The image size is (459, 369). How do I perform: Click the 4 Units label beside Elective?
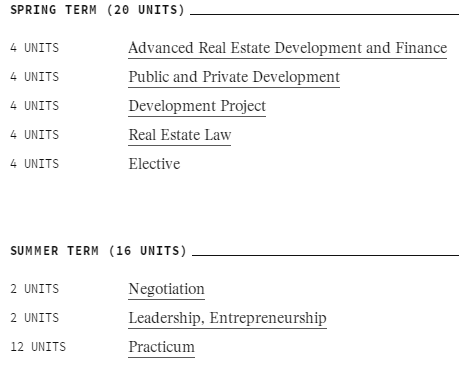[x=35, y=164]
